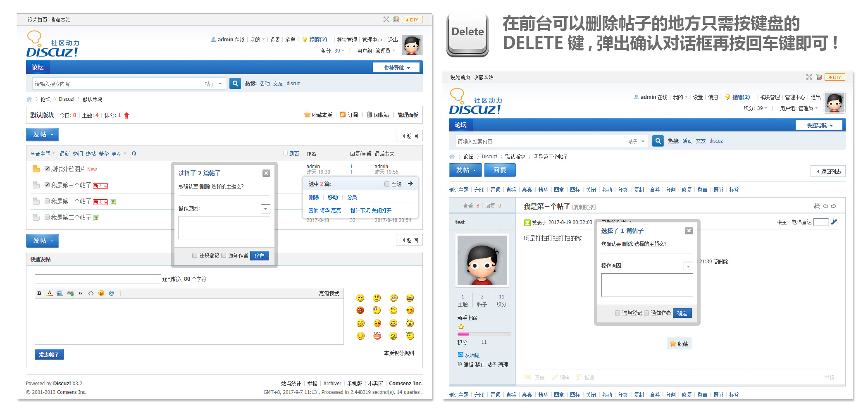The width and height of the screenshot is (868, 415).
Task: Click the 收藏 star button below the post
Action: (x=679, y=344)
